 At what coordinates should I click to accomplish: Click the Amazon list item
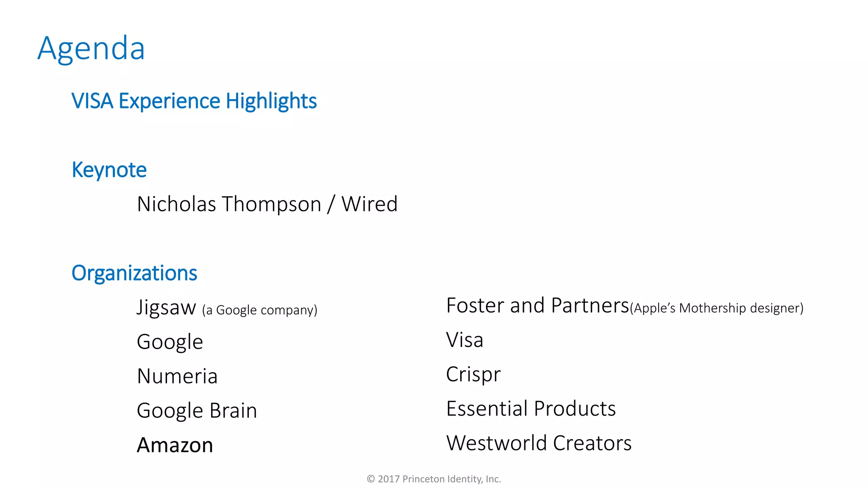coord(175,445)
